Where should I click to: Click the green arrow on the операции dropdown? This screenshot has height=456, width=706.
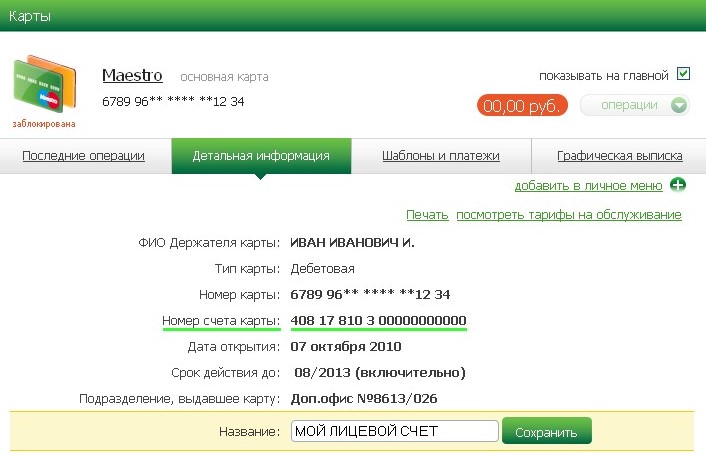679,105
